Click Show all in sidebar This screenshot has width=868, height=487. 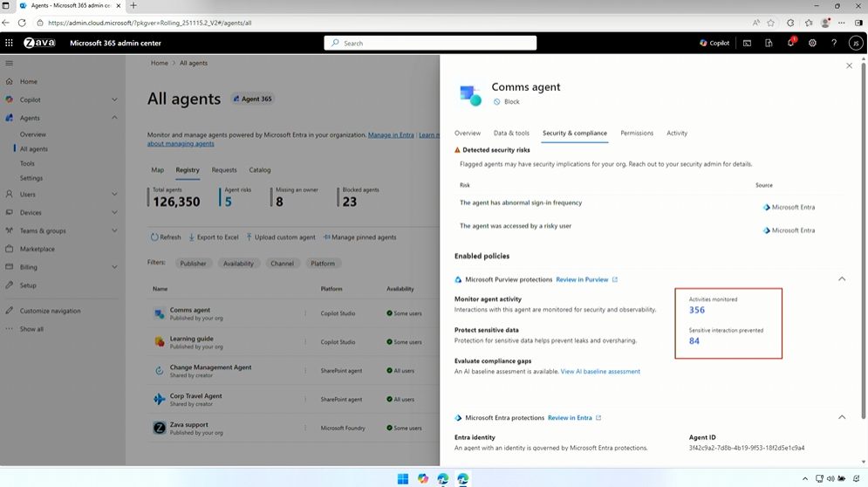[x=31, y=329]
